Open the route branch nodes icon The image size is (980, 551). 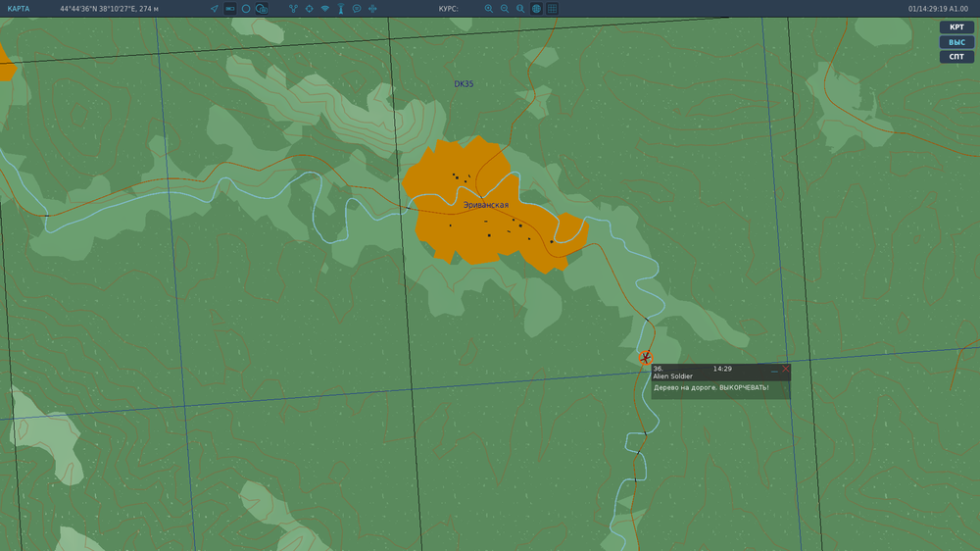click(x=293, y=9)
